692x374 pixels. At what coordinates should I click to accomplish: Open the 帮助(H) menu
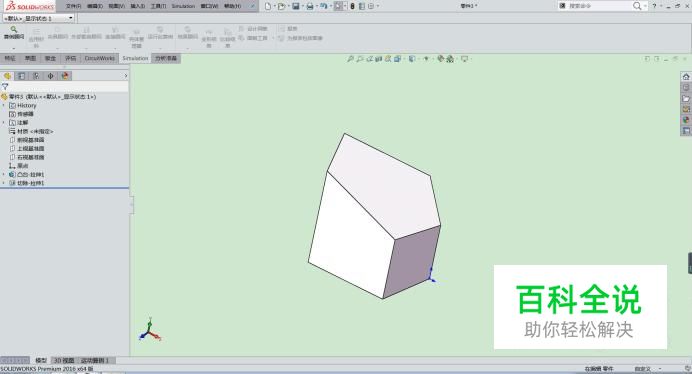[x=233, y=6]
